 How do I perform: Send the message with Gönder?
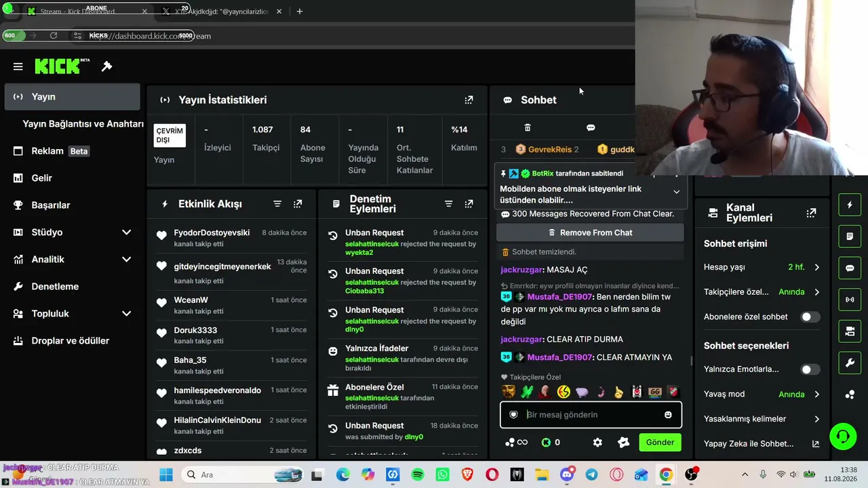pos(660,443)
